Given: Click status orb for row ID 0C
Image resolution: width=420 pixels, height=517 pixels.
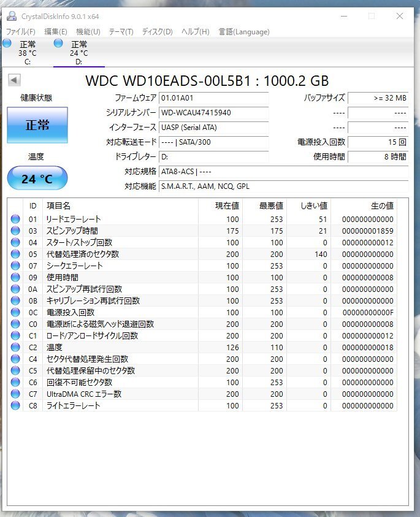Looking at the screenshot, I should (15, 312).
